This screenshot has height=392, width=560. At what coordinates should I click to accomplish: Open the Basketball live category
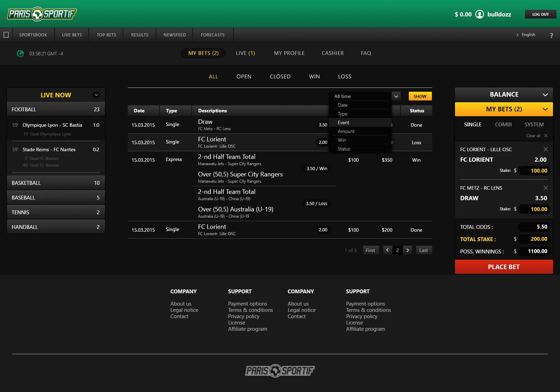coord(56,183)
